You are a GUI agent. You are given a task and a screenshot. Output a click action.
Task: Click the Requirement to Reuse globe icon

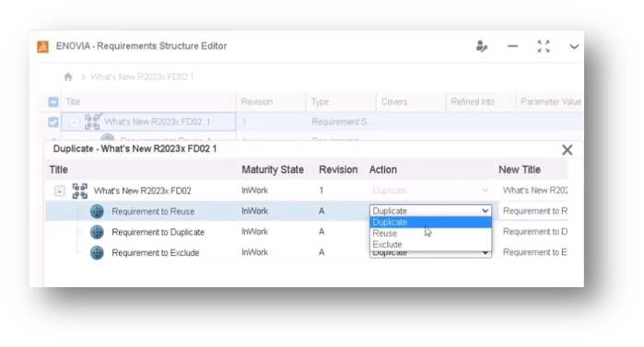coord(97,211)
